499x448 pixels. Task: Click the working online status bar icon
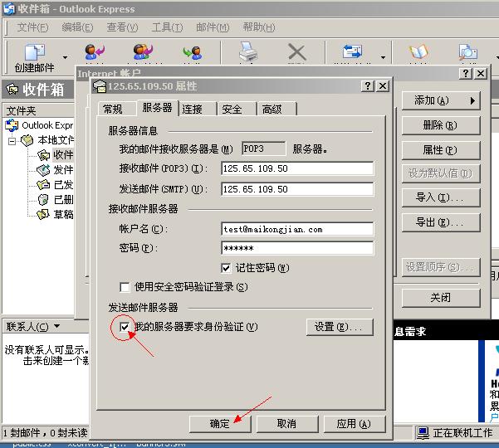click(x=423, y=433)
